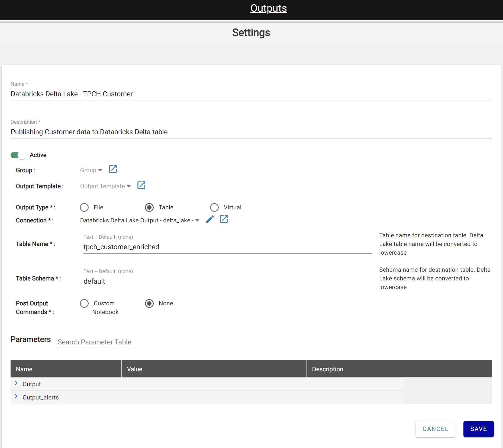The height and width of the screenshot is (448, 503).
Task: Click the Name column header
Action: pyautogui.click(x=66, y=369)
